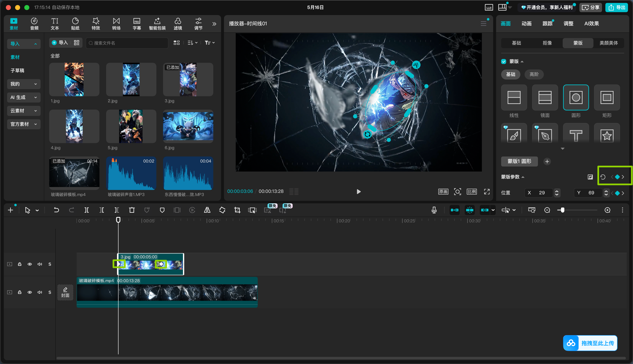This screenshot has height=364, width=633.
Task: Show more top toolbar tabs with chevrons
Action: coord(214,24)
